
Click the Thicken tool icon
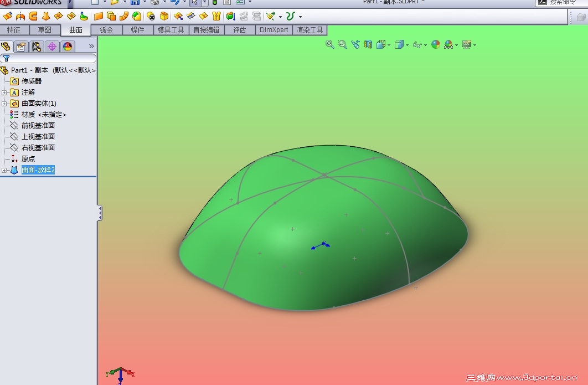231,16
